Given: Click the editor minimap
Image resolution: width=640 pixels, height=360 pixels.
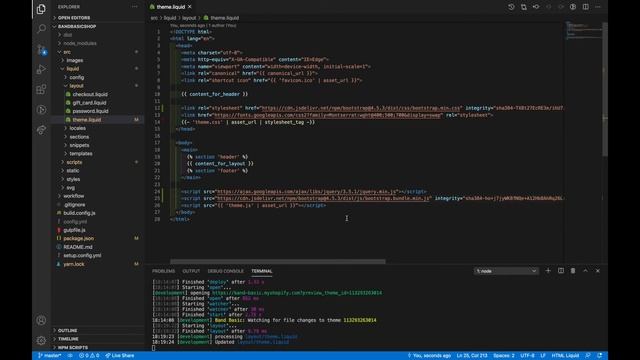Looking at the screenshot, I should point(584,31).
